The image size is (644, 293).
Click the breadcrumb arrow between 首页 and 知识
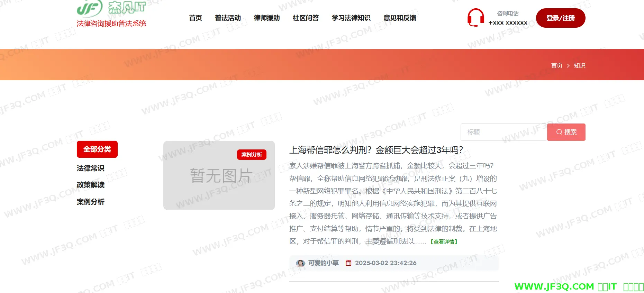[x=568, y=66]
